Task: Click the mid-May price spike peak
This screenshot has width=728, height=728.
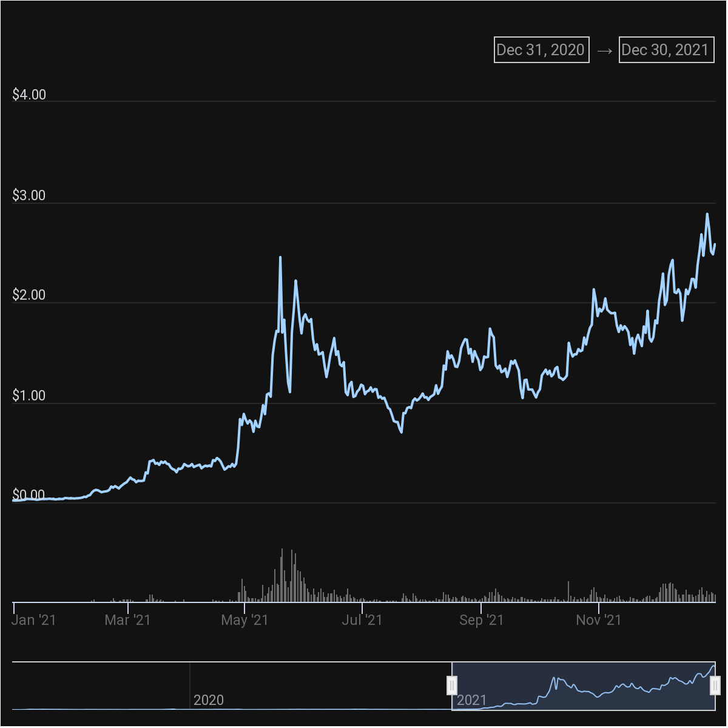Action: click(280, 257)
